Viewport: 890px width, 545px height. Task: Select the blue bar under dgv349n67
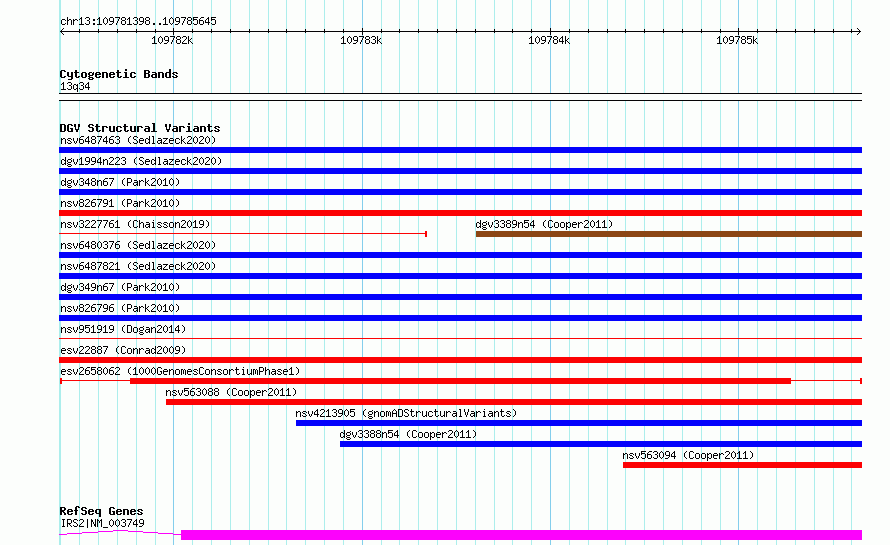460,297
